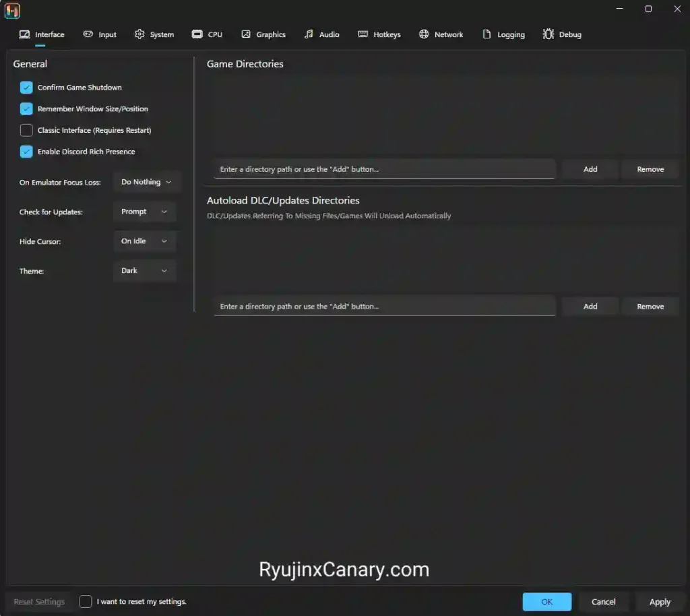
Task: Apply the settings changes
Action: 660,601
